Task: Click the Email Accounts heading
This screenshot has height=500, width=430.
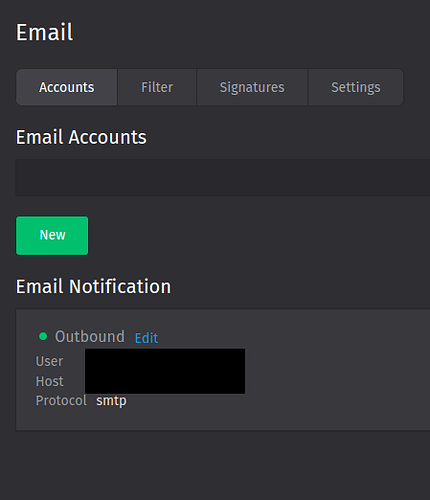Action: tap(81, 137)
